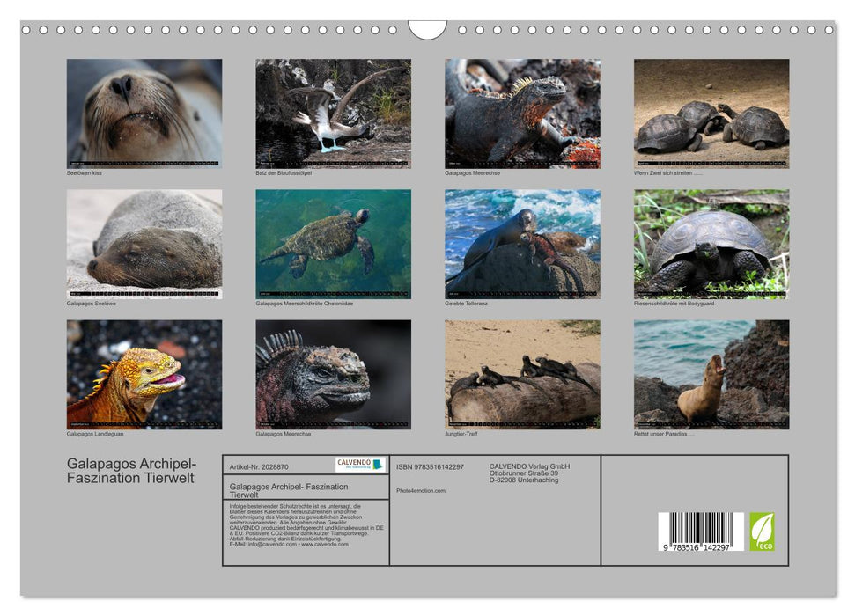Select the ISBN 9783516142297 label
Screen dimensions: 855x616
pyautogui.click(x=431, y=466)
